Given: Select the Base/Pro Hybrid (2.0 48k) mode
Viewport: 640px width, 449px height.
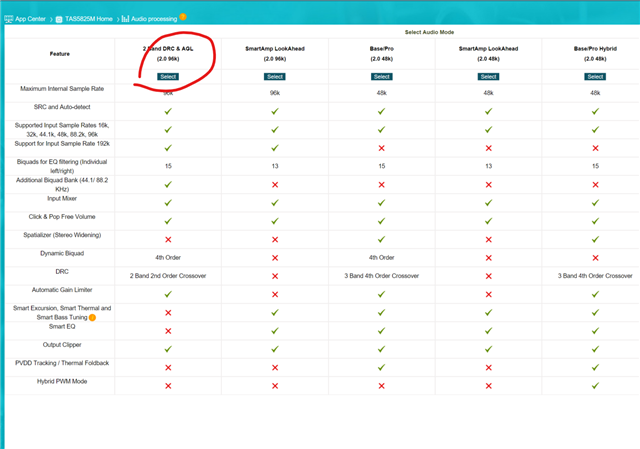Looking at the screenshot, I should click(595, 77).
